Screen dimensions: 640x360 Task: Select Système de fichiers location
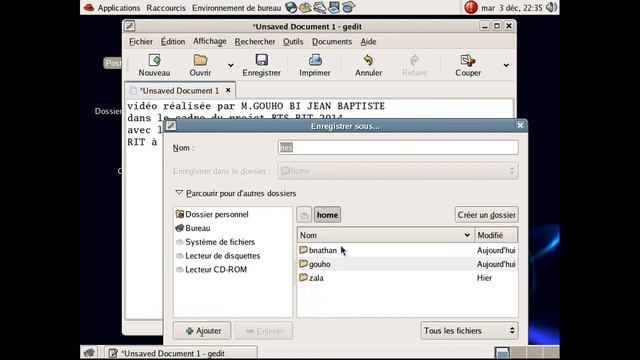(215, 242)
